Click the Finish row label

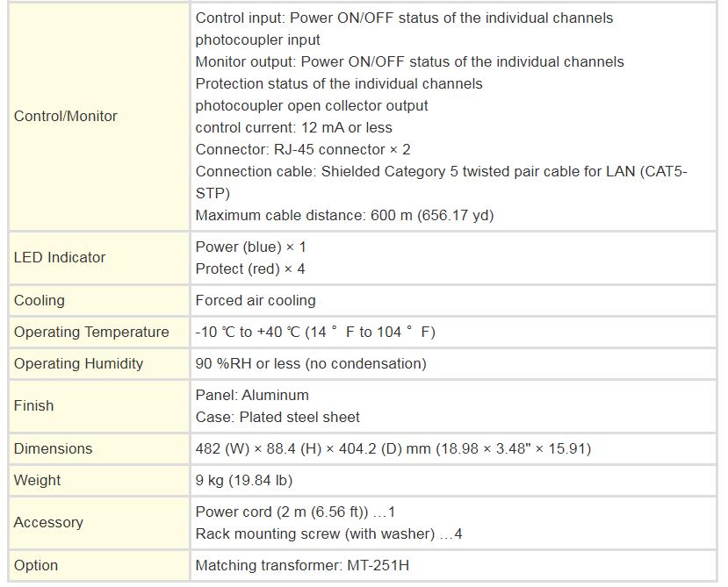34,405
